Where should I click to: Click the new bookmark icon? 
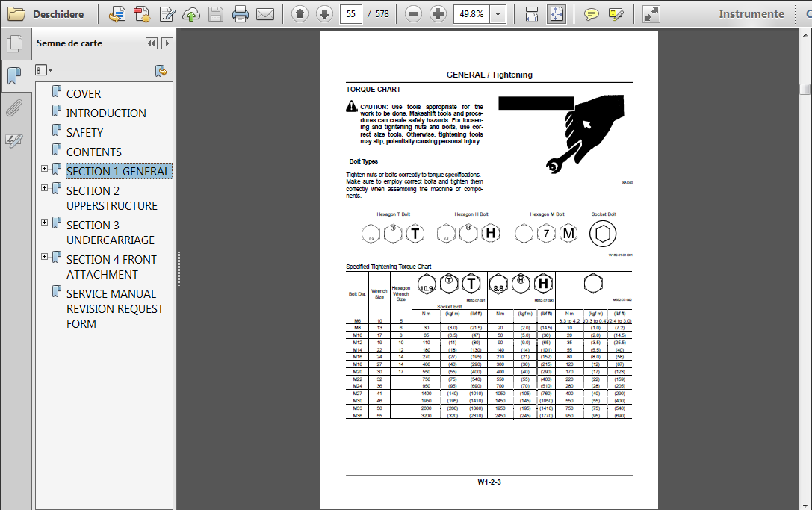coord(161,71)
